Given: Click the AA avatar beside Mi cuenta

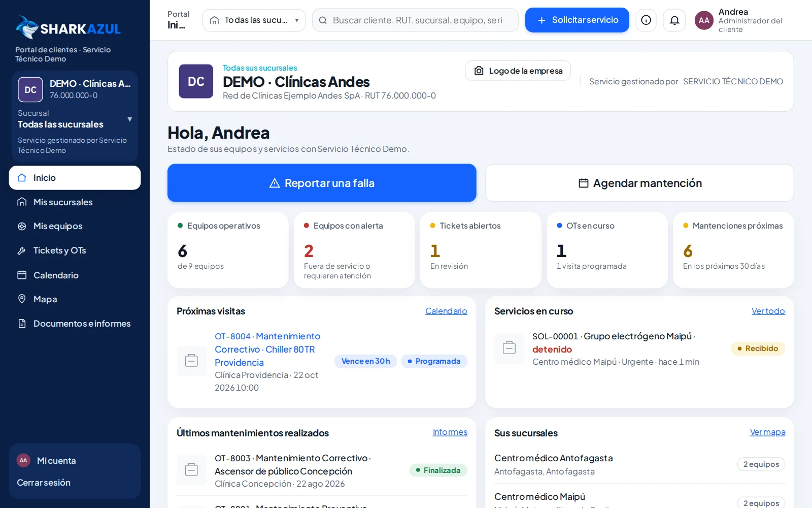Looking at the screenshot, I should [23, 460].
